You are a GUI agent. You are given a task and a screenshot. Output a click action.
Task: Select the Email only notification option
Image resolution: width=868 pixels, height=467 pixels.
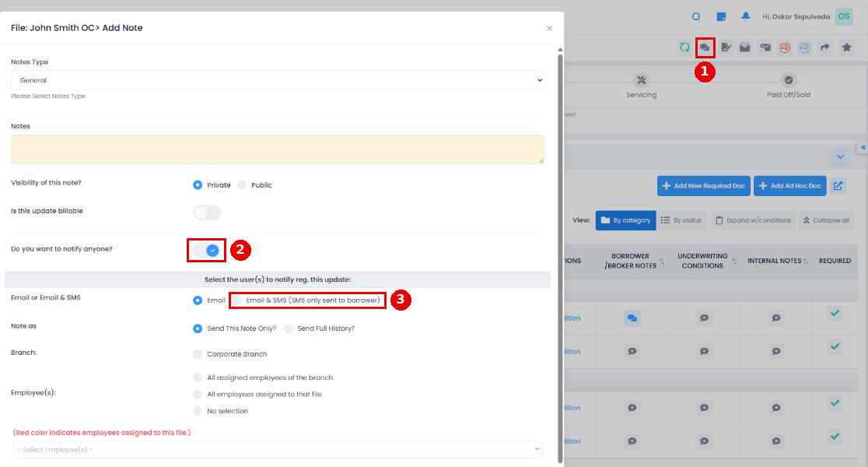coord(198,300)
